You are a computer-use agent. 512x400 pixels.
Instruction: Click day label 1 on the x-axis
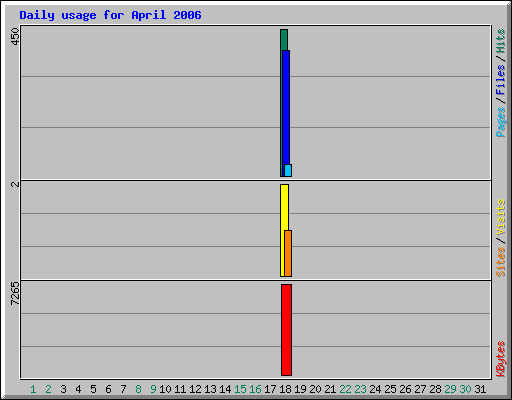[x=33, y=389]
